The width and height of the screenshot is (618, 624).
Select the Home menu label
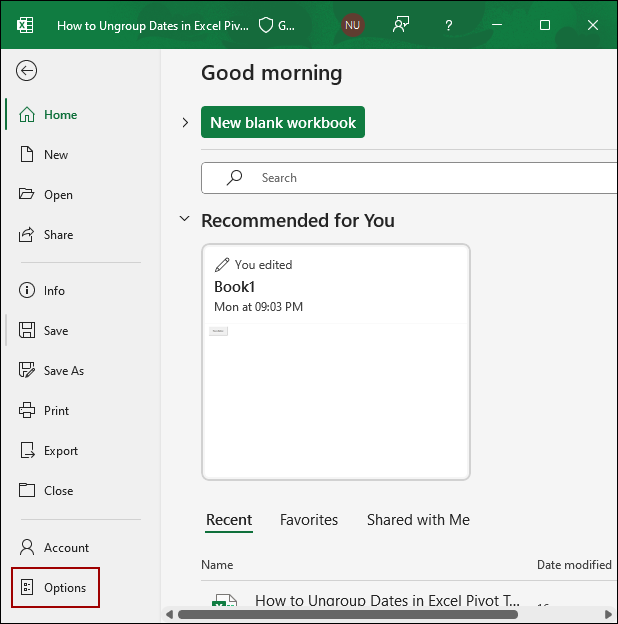pos(60,115)
